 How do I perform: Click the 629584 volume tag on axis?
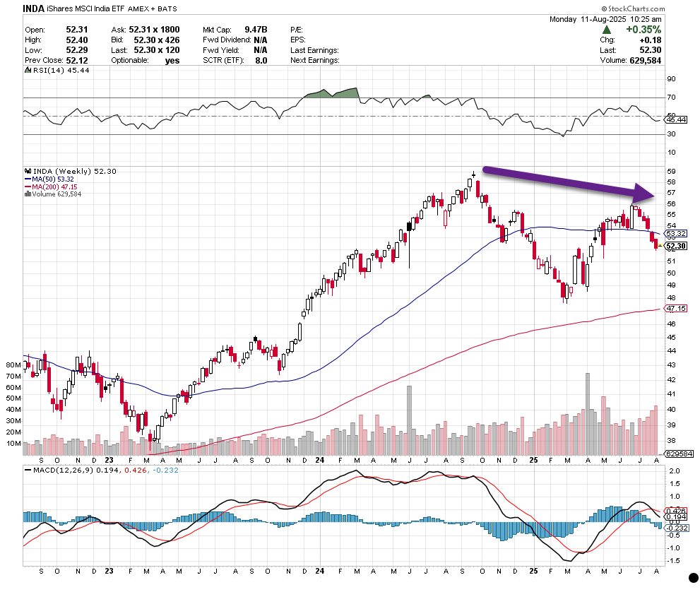[679, 454]
